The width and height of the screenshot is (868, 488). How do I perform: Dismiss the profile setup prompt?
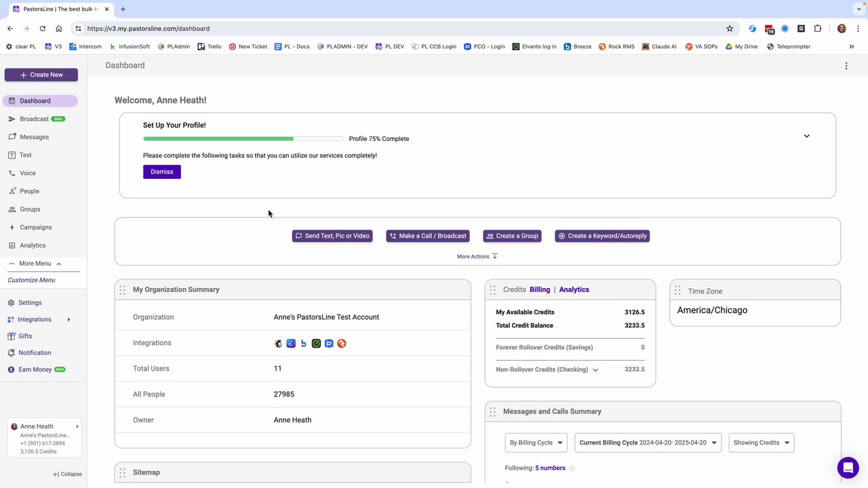161,172
